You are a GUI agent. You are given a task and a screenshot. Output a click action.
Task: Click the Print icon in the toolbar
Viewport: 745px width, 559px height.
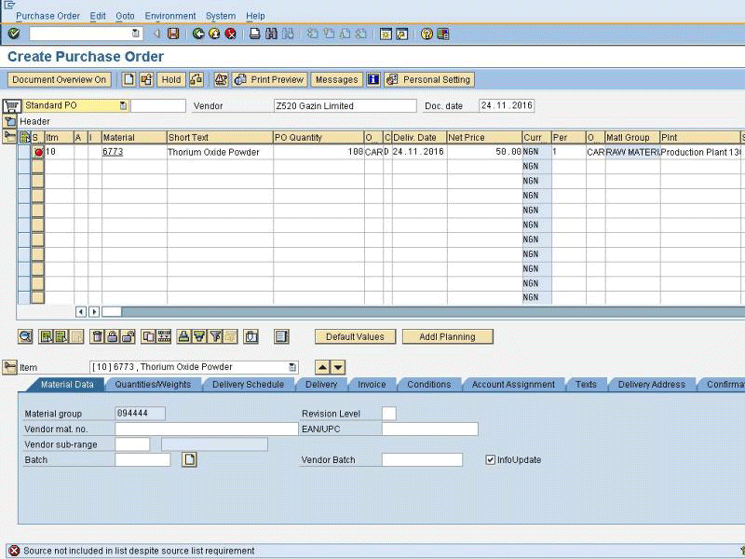pos(255,34)
